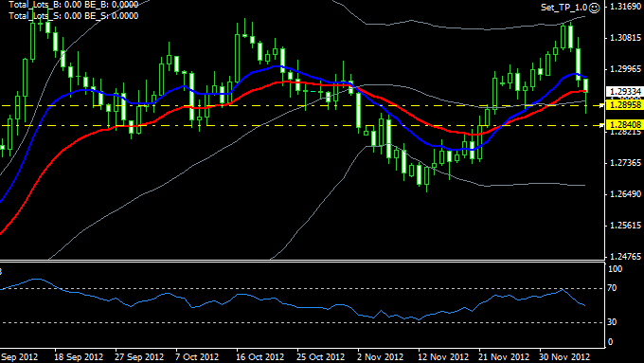The height and width of the screenshot is (363, 644).
Task: Click the 18 Sep 2012 date label
Action: (79, 356)
